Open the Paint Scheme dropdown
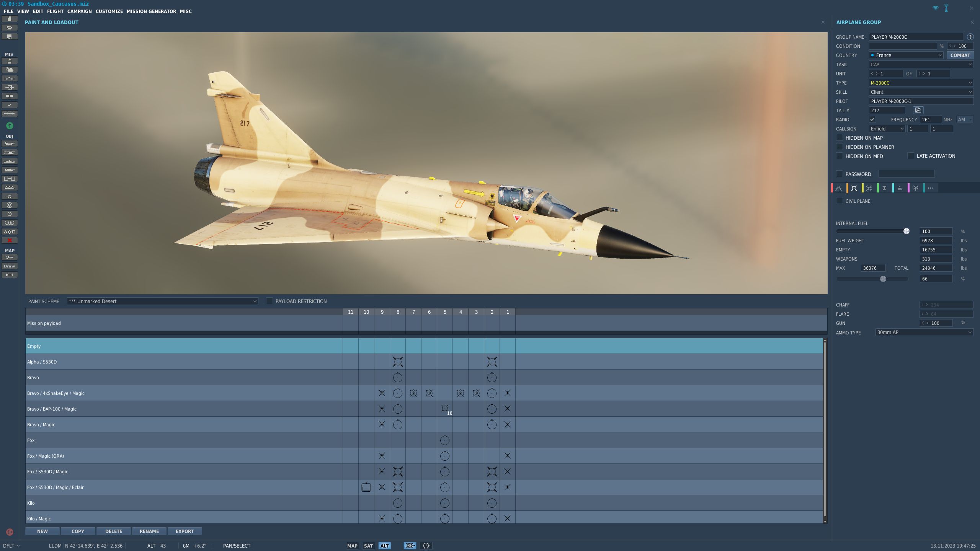This screenshot has height=551, width=980. 162,301
